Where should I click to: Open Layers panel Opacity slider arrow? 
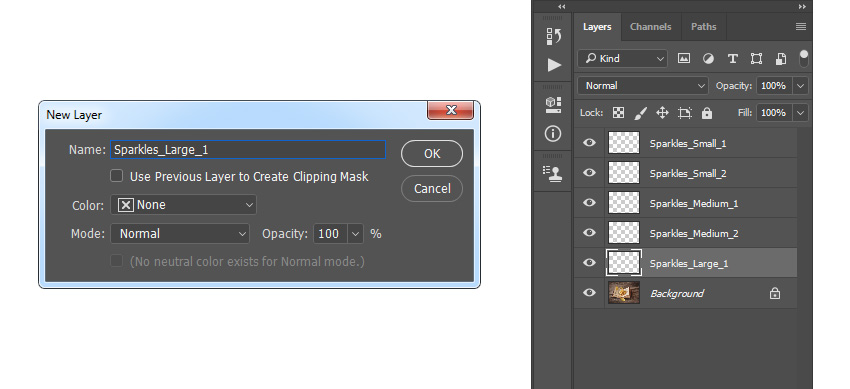tap(801, 86)
